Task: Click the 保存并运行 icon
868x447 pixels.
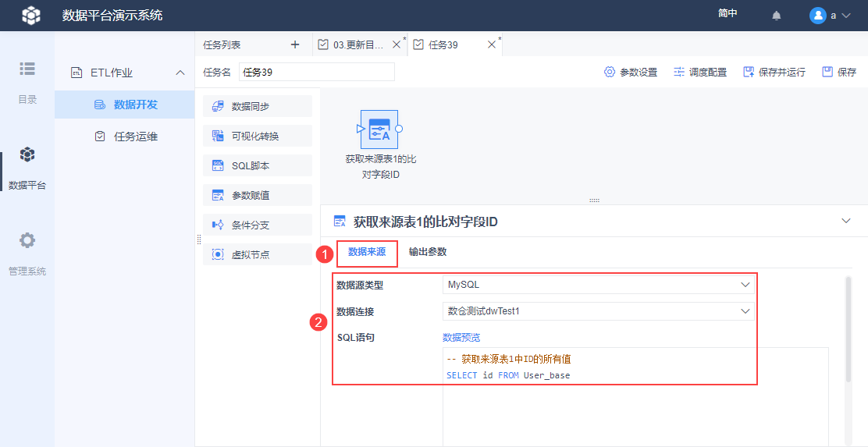Action: 749,72
